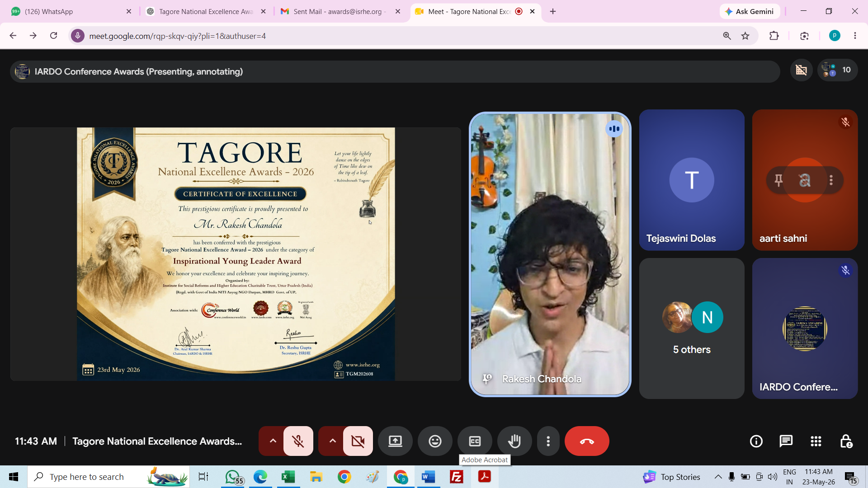Expand video settings arrow beside camera
Viewport: 868px width, 488px height.
coord(332,441)
